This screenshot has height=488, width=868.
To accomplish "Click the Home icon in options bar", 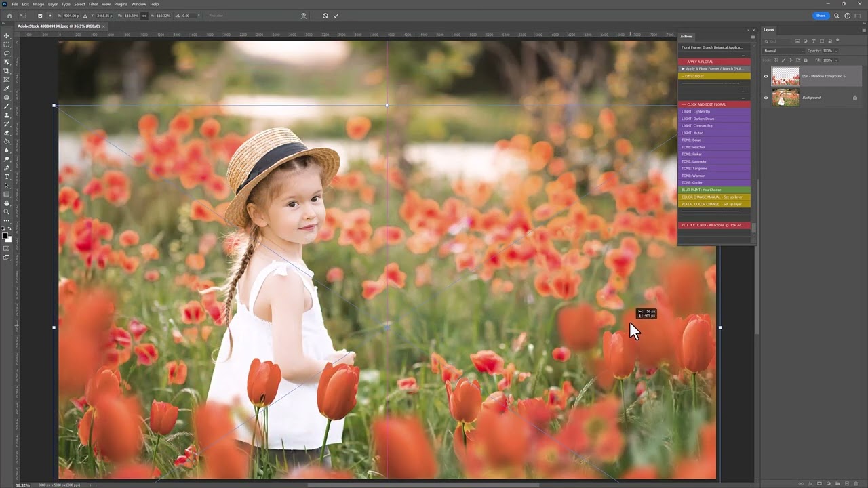I will [x=9, y=16].
